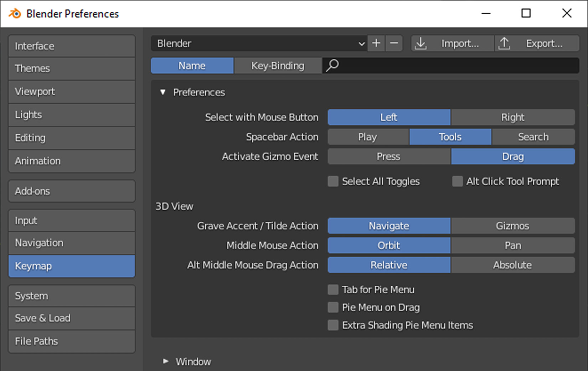Screen dimensions: 588x371
Task: Open File Paths preferences
Action: [72, 341]
